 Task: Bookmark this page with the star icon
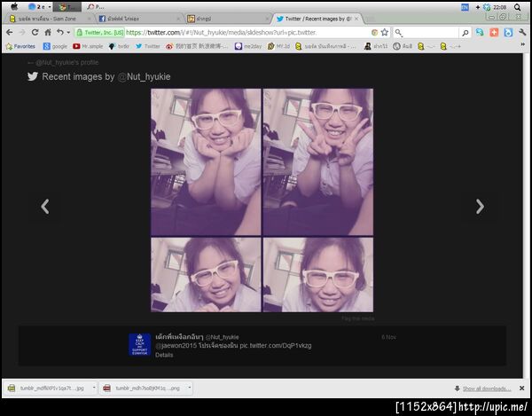pos(385,32)
